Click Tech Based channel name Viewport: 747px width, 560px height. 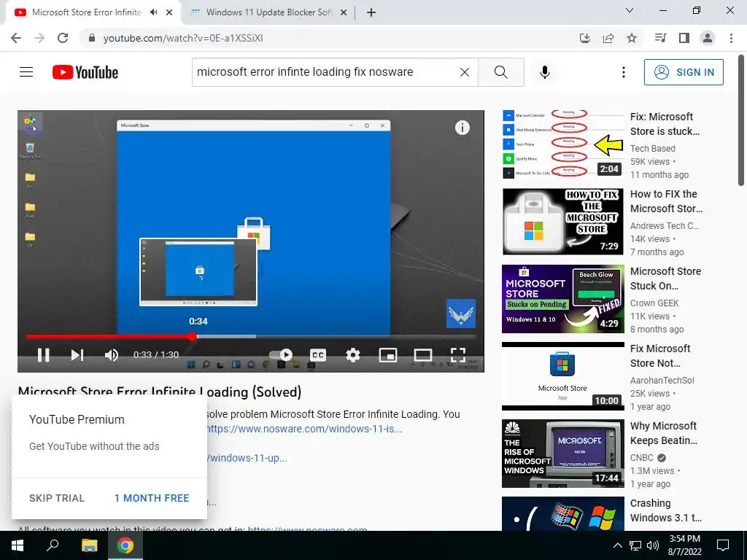652,149
